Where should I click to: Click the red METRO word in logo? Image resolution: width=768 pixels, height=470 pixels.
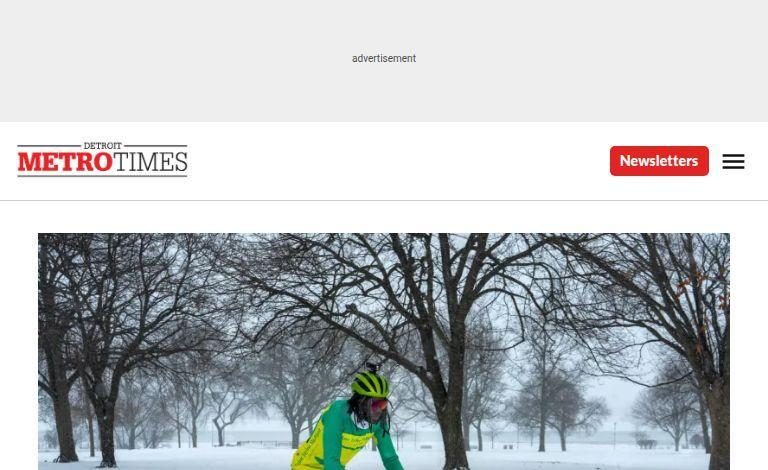coord(65,162)
